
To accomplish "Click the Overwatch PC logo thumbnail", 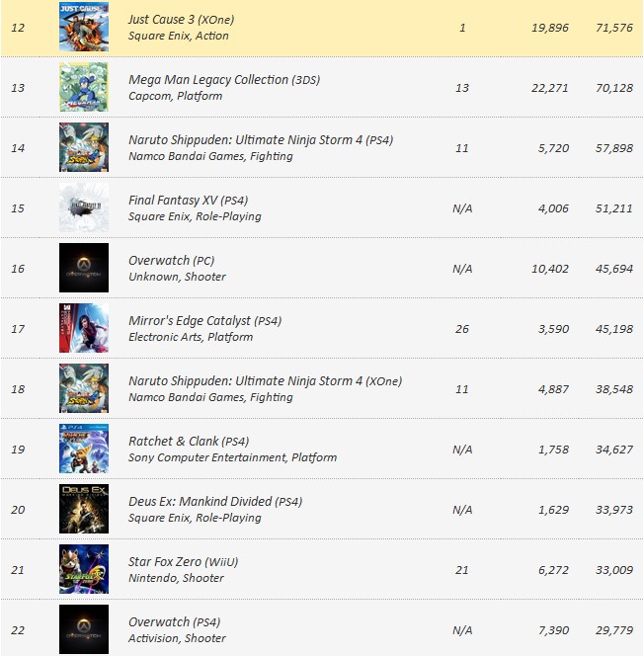I will click(x=84, y=268).
